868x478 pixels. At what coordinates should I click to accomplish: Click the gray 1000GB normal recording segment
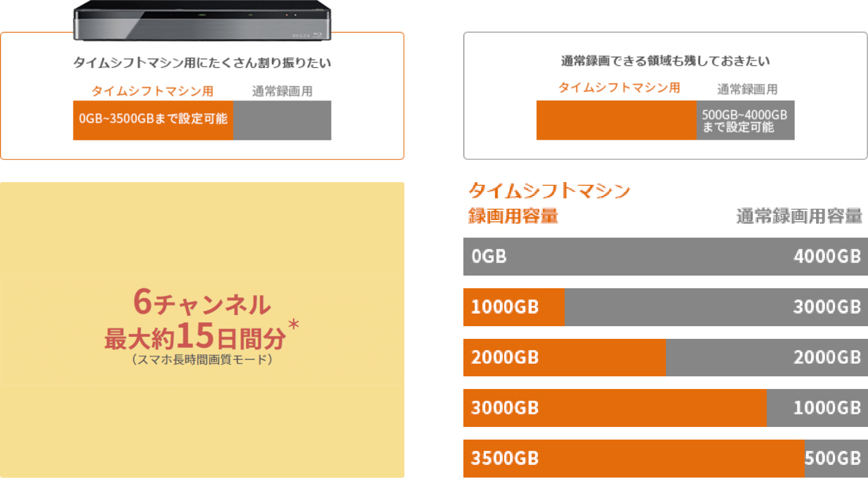(x=817, y=408)
